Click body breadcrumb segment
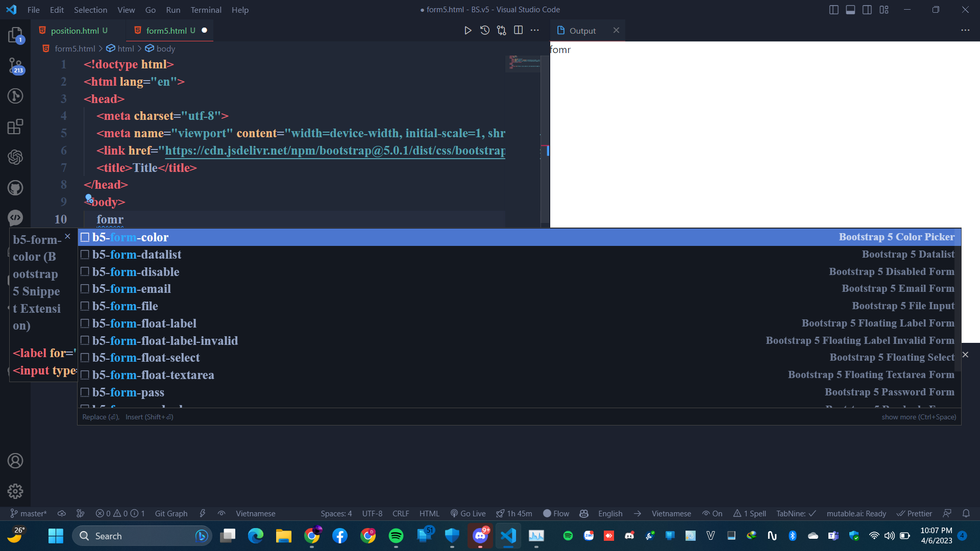The height and width of the screenshot is (551, 980). [165, 48]
